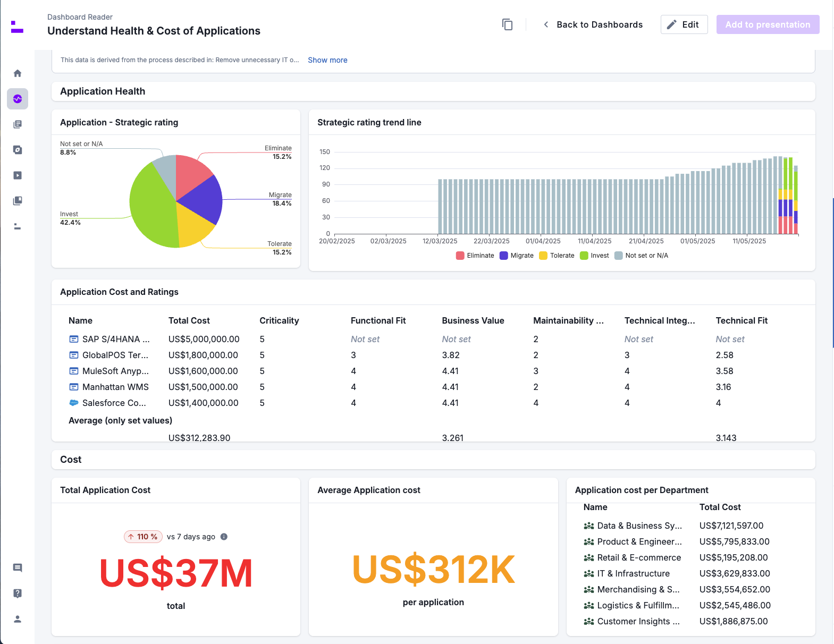The height and width of the screenshot is (644, 834).
Task: Click Add to presentation button
Action: (767, 24)
